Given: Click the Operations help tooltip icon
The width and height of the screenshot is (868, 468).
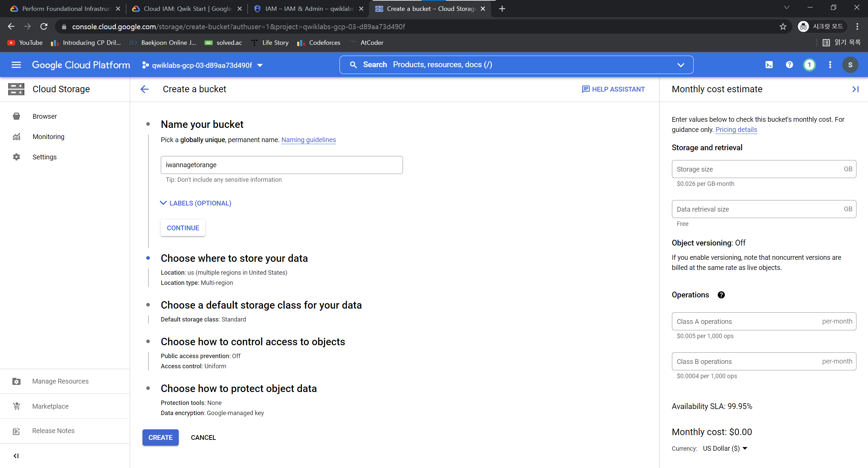Looking at the screenshot, I should pos(721,295).
